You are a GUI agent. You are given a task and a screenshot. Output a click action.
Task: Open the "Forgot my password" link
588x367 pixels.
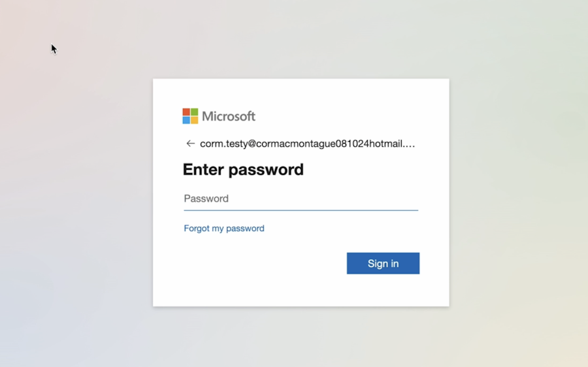click(x=224, y=229)
